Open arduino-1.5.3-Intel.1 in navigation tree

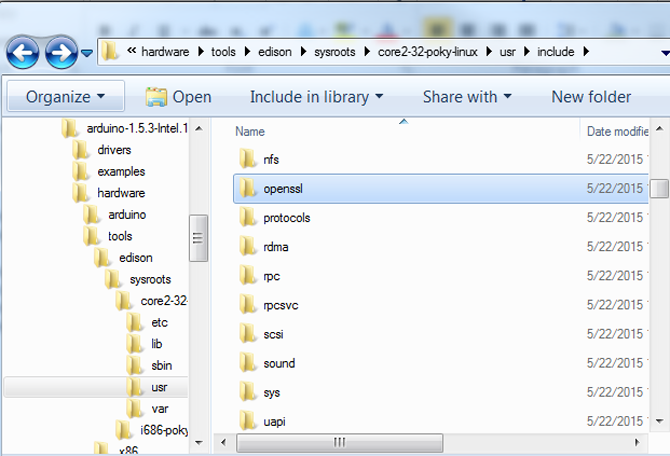pyautogui.click(x=137, y=128)
